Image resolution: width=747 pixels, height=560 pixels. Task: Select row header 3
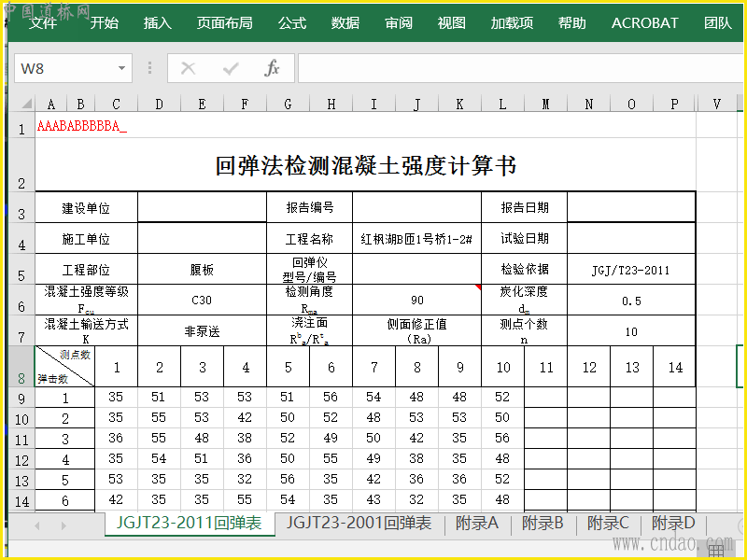click(21, 207)
